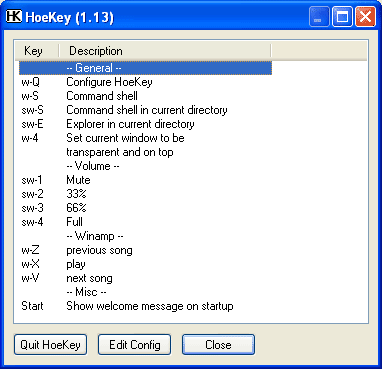
Task: Click the HK application icon in title bar
Action: click(x=14, y=16)
